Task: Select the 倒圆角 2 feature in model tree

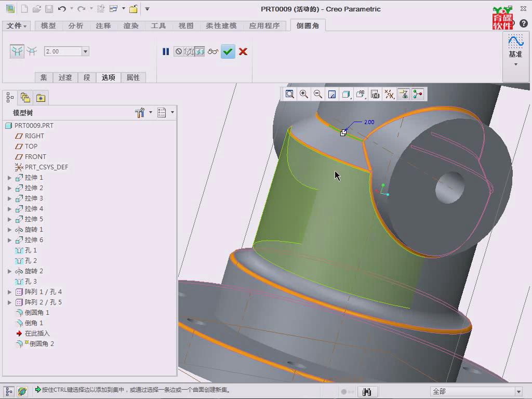Action: click(x=35, y=344)
